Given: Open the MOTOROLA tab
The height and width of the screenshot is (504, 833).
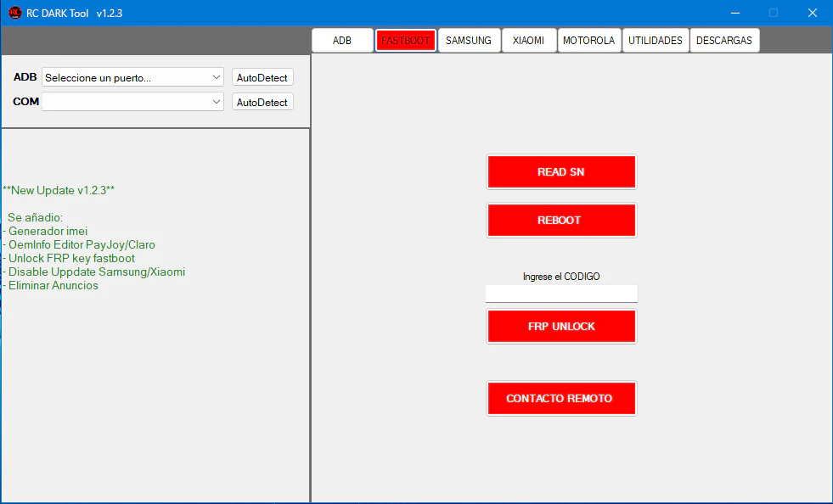Looking at the screenshot, I should tap(588, 41).
